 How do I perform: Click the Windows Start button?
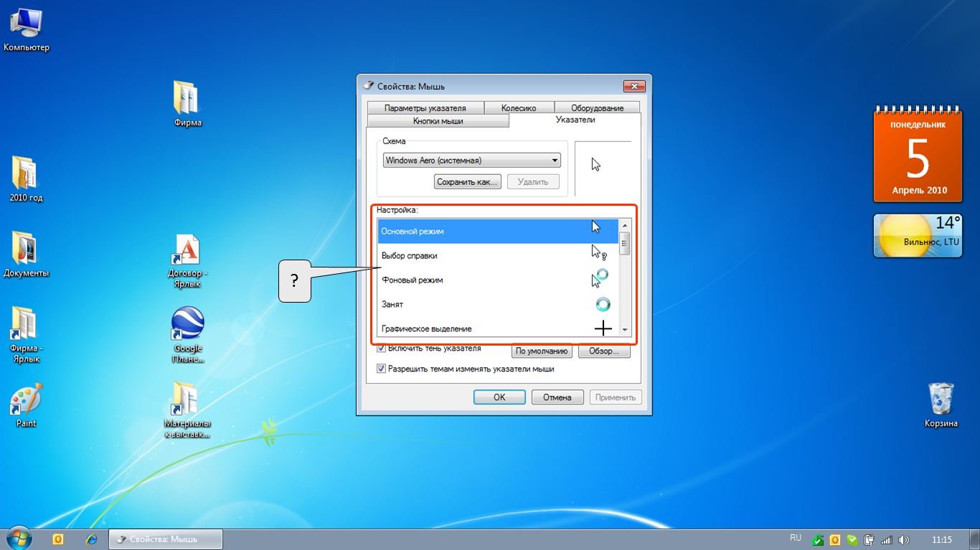[20, 538]
